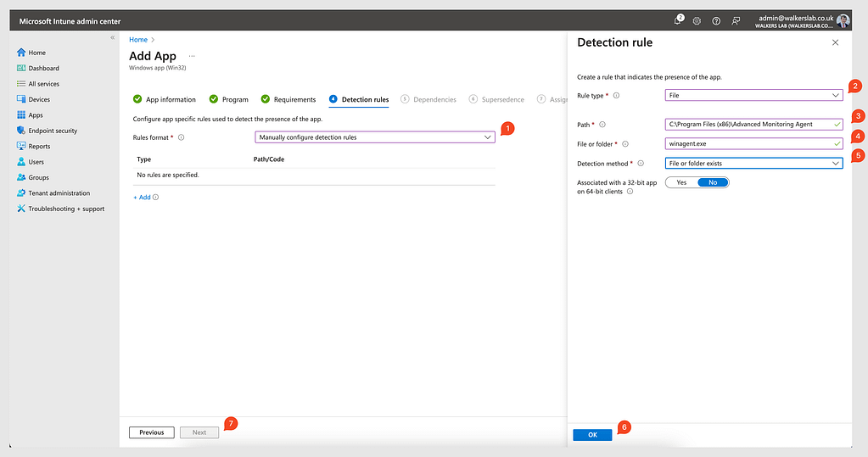Open settings gear in header
Screen dimensions: 868x457
697,20
